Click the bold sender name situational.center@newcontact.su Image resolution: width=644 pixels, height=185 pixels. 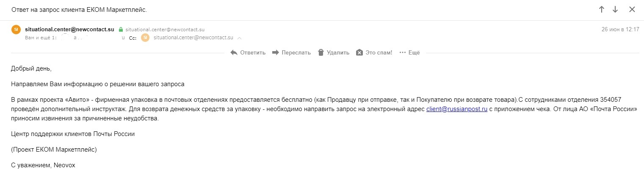70,30
